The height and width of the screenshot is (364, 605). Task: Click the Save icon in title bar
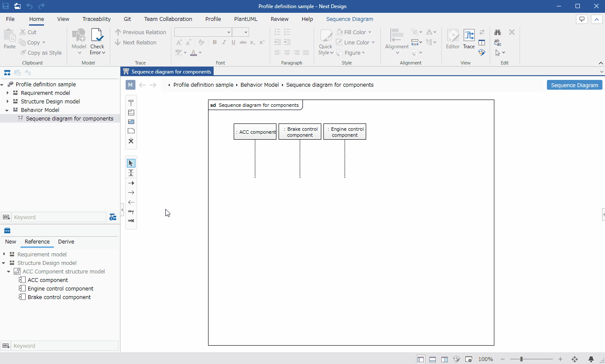point(6,6)
